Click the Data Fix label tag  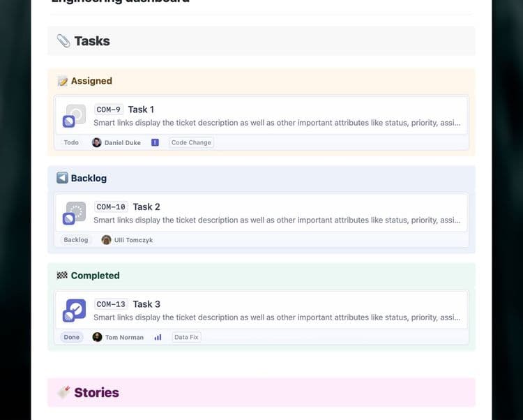pyautogui.click(x=186, y=337)
